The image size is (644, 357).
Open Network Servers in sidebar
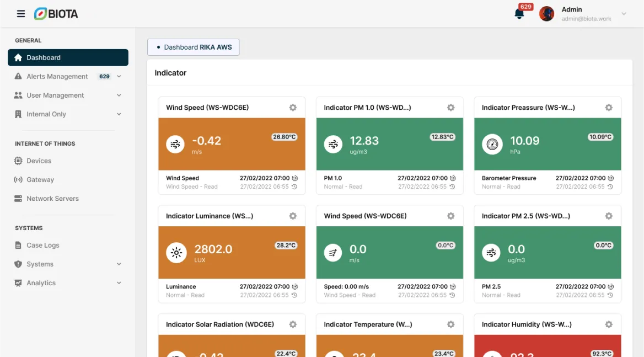[52, 199]
